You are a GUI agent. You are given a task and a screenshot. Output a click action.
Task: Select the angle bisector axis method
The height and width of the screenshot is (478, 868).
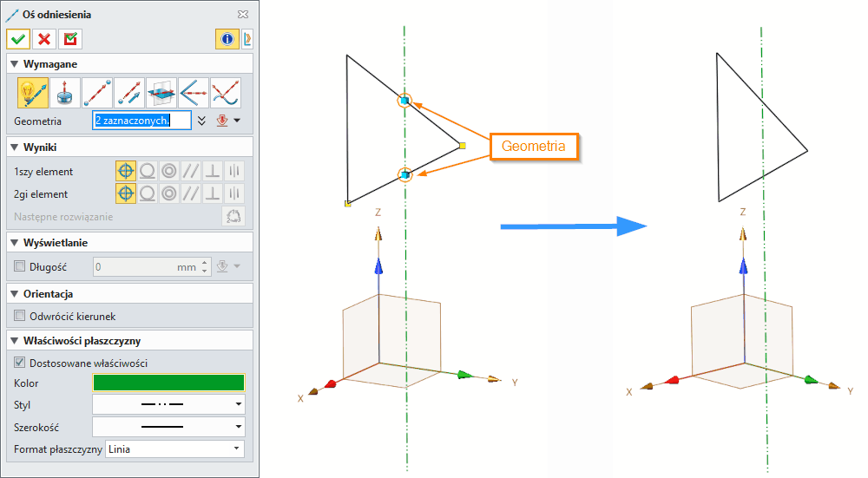(x=194, y=93)
